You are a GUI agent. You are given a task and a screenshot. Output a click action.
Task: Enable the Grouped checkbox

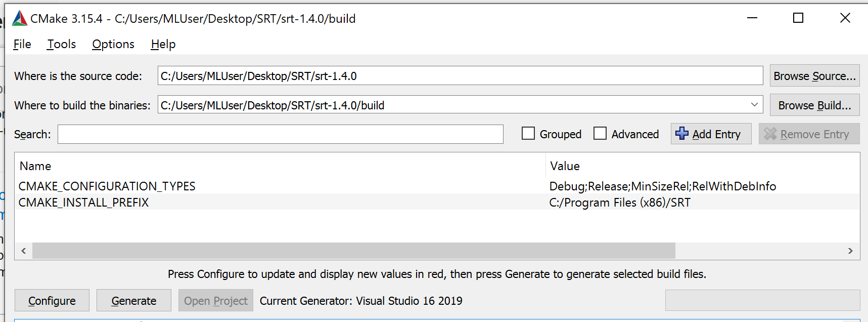528,133
